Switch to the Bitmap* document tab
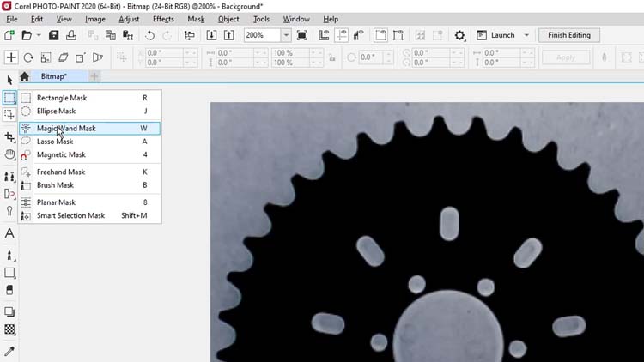Screen dimensions: 644x362 pyautogui.click(x=54, y=76)
